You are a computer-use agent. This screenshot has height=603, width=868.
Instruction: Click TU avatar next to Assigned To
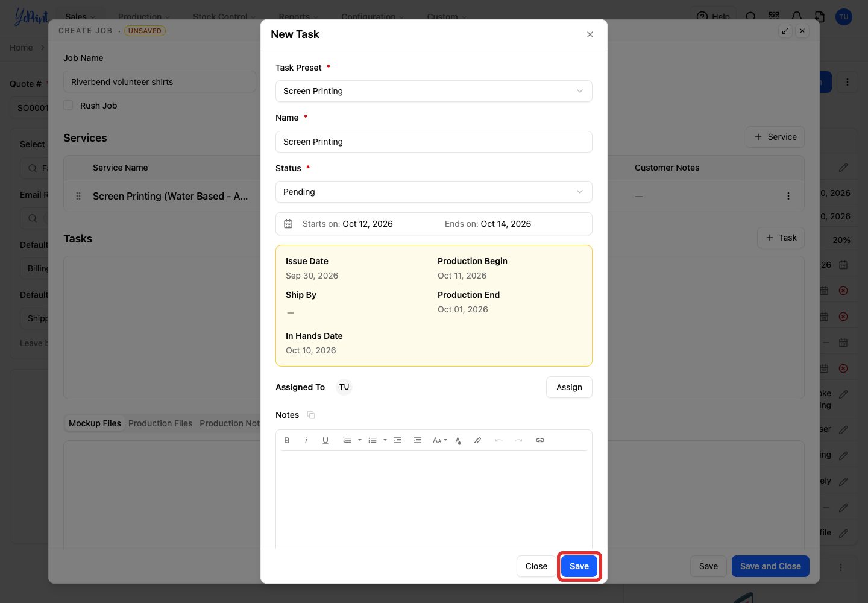point(344,387)
